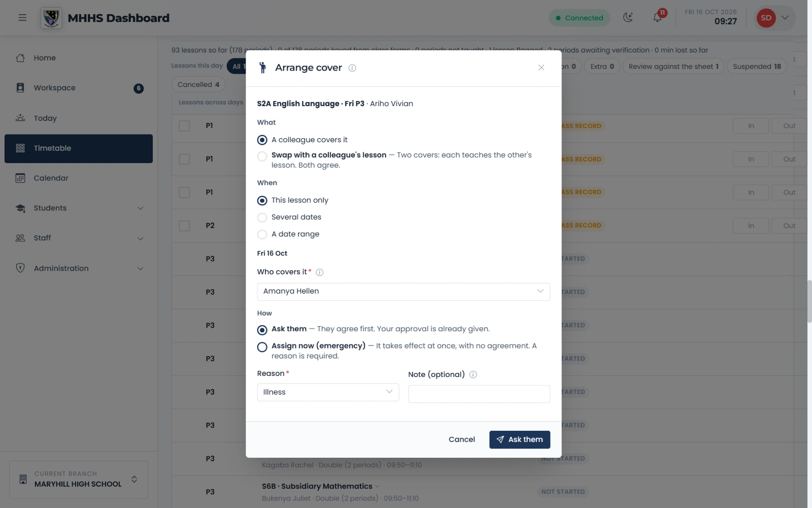Choose 'This lesson only' radio

point(262,201)
